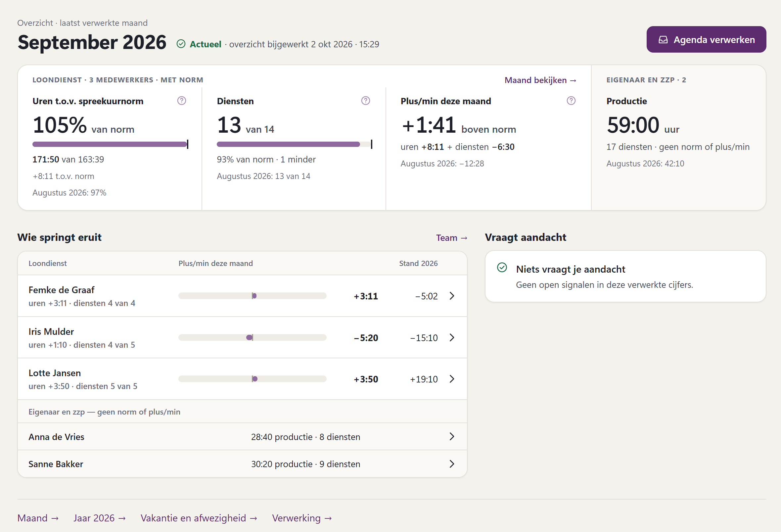Open Anna de Vries details chevron
This screenshot has width=781, height=532.
point(452,437)
